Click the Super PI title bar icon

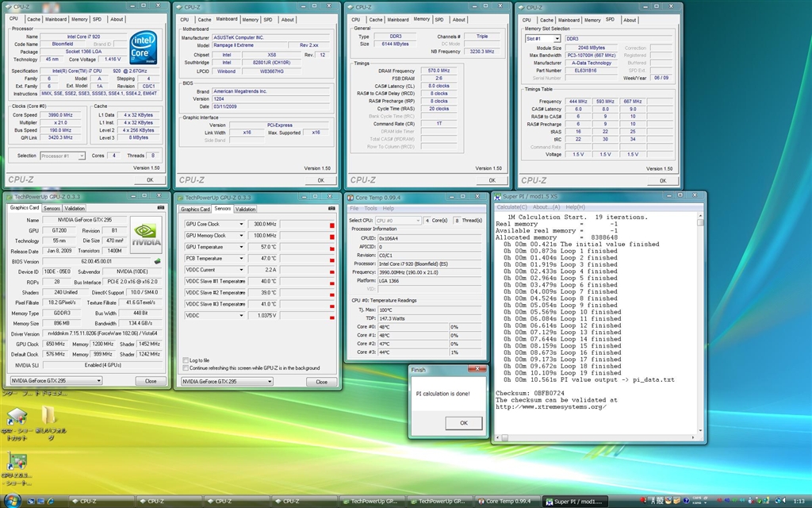tap(497, 197)
